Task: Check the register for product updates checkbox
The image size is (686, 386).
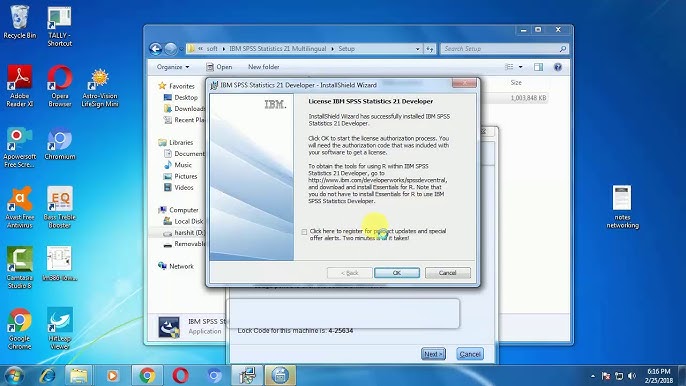Action: pos(304,232)
